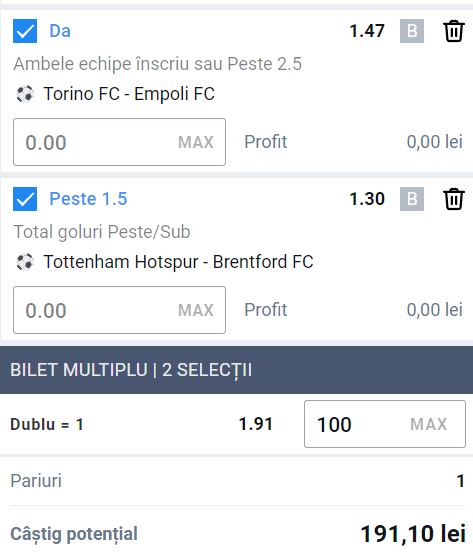The height and width of the screenshot is (554, 473).
Task: Delete the Torino FC - Empoli FC selection
Action: (454, 31)
